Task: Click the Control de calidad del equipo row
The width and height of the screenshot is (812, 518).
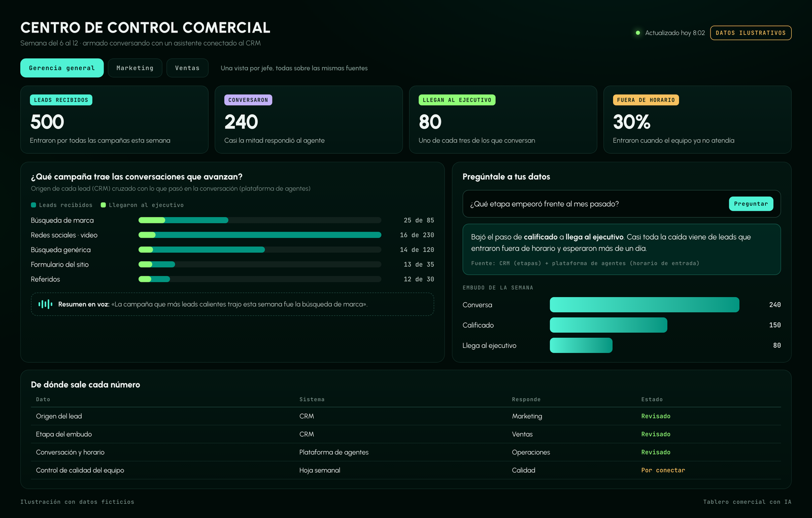Action: (x=406, y=470)
